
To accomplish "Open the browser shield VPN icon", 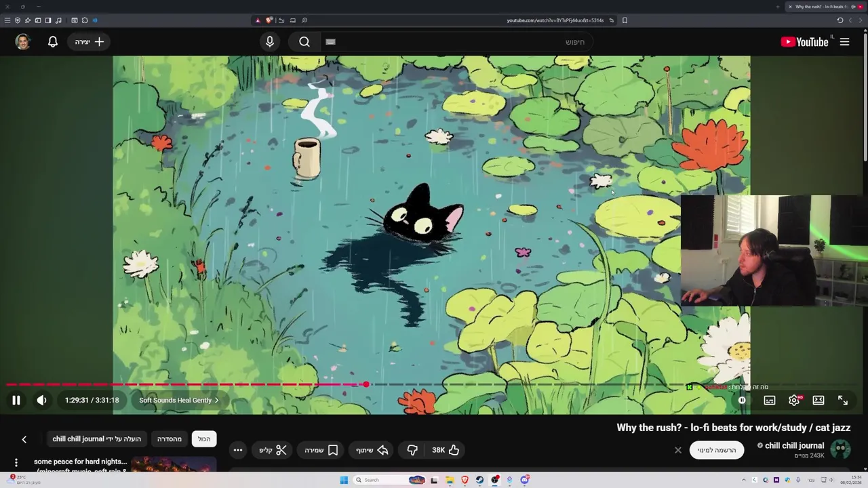I will (x=18, y=20).
